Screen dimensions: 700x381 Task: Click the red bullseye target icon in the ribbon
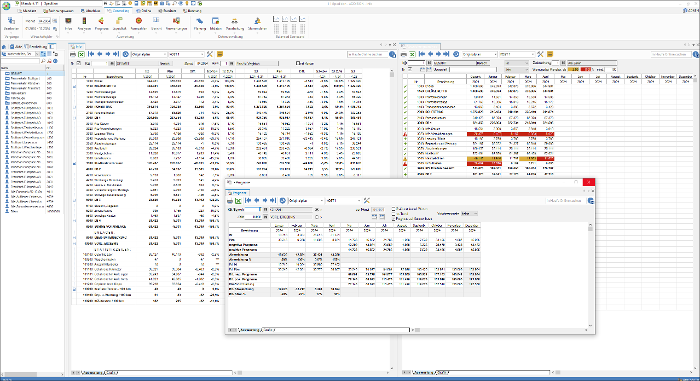[138, 21]
